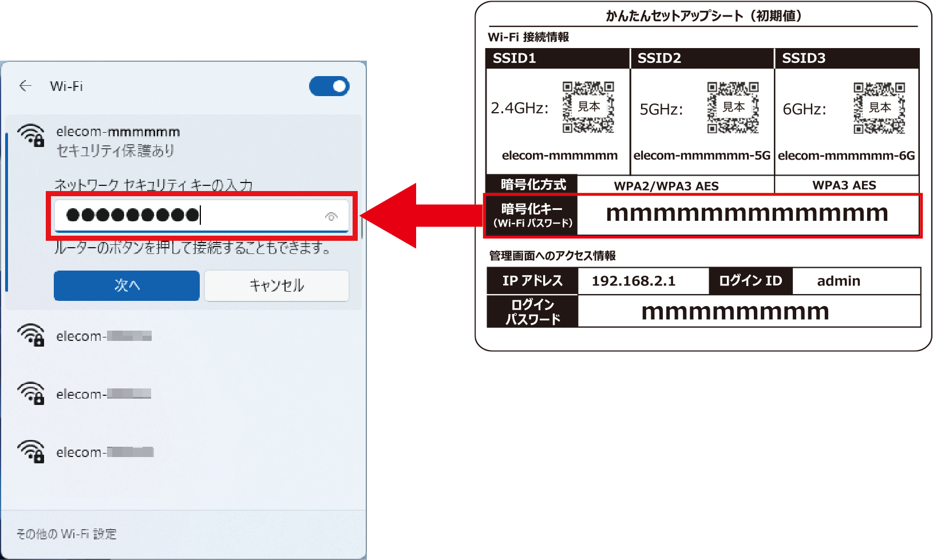The height and width of the screenshot is (560, 933).
Task: Click the ルーターのボタンを押して接続 hint text
Action: [x=193, y=248]
